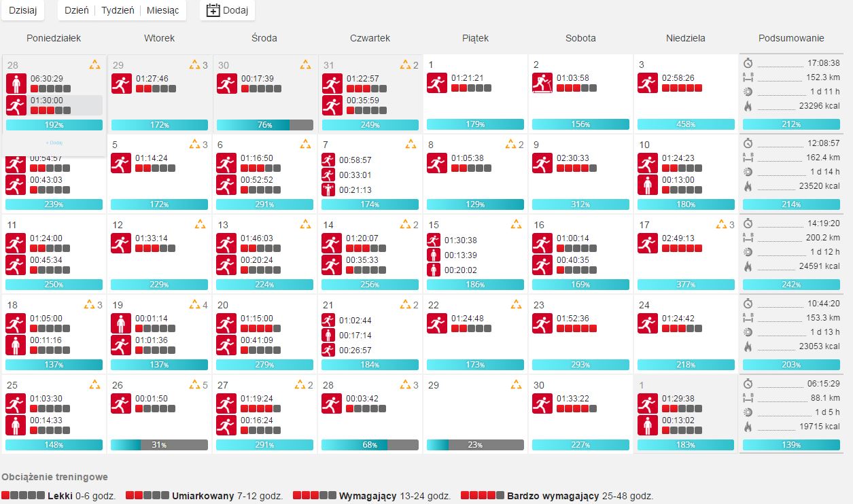Viewport: 853px width, 504px height.
Task: Click the 458% load bar on Sunday 3
Action: tap(686, 125)
